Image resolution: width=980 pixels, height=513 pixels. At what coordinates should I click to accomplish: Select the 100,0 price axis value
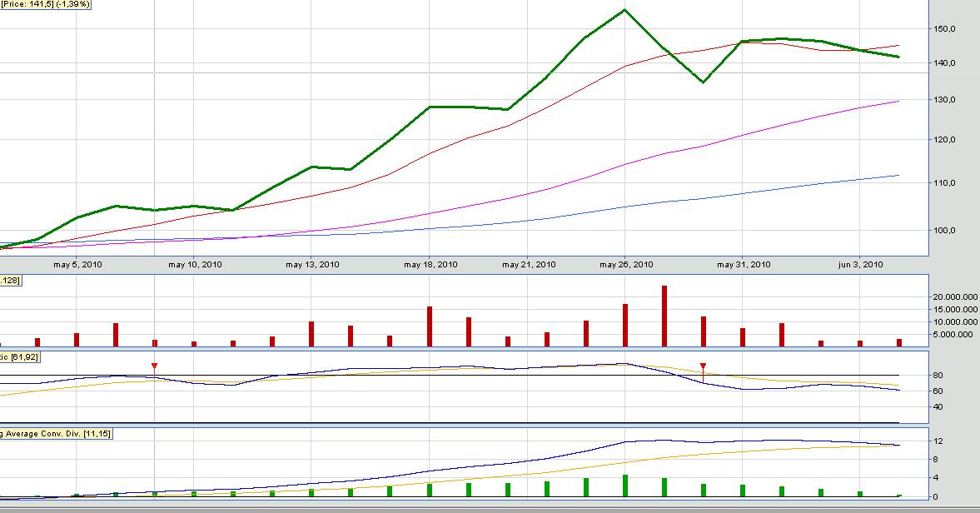[943, 231]
